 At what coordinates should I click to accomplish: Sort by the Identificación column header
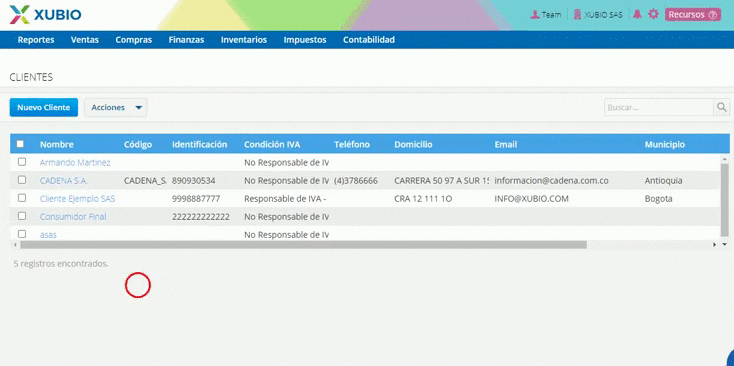(199, 145)
